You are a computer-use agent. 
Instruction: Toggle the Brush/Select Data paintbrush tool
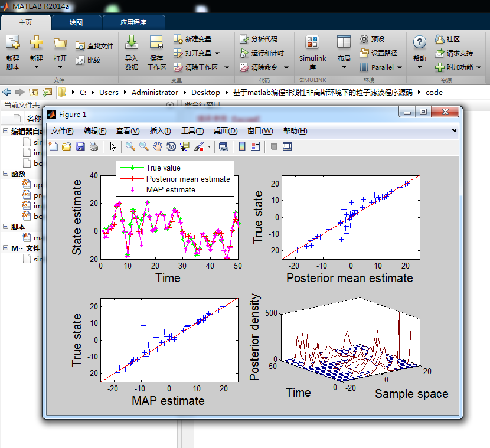pyautogui.click(x=199, y=146)
